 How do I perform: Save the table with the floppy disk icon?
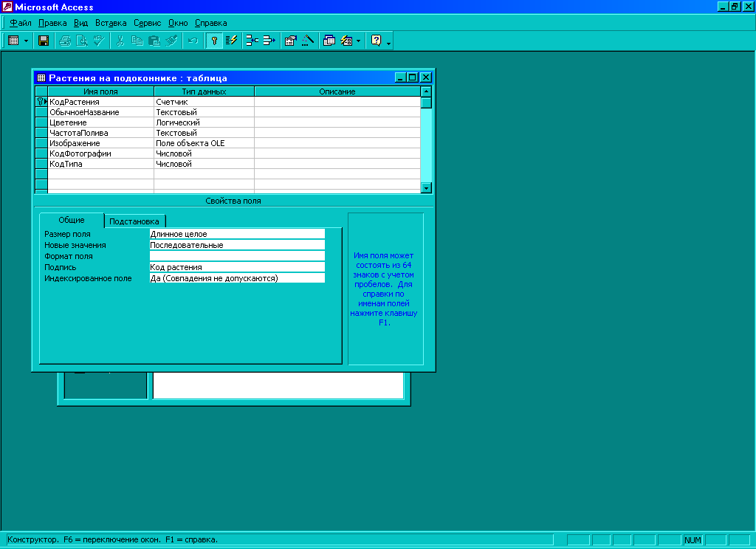pos(44,41)
